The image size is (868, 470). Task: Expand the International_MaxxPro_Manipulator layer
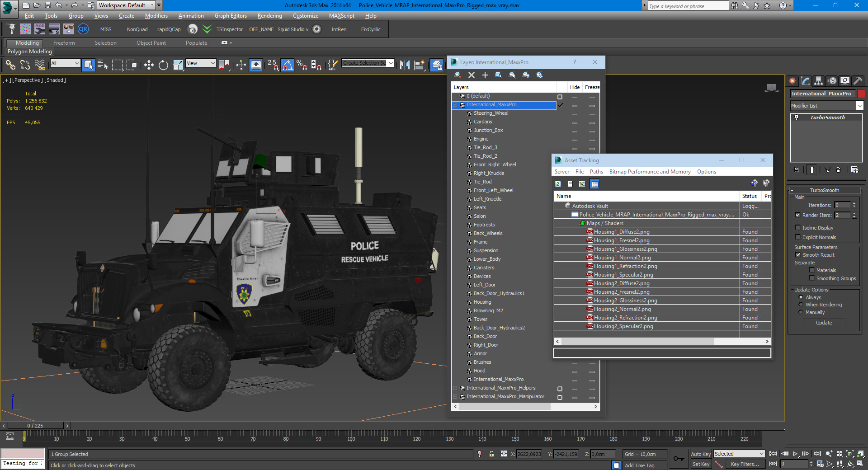coord(455,397)
